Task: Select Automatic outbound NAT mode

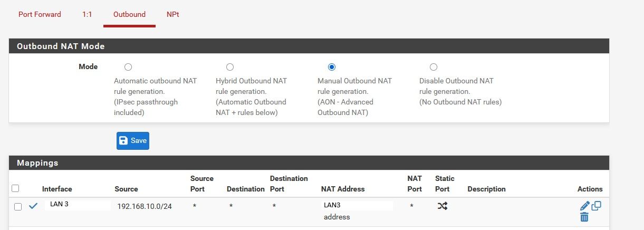Action: (128, 67)
